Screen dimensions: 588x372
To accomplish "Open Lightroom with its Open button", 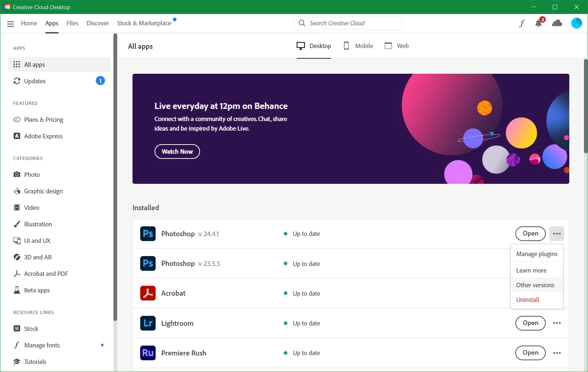I will [530, 323].
